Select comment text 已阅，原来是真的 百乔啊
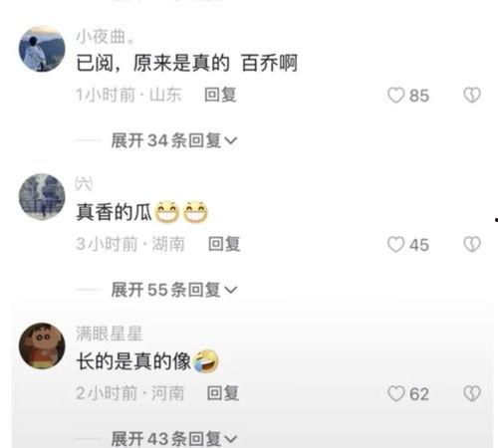Viewport: 498px width, 448px height. (x=186, y=63)
